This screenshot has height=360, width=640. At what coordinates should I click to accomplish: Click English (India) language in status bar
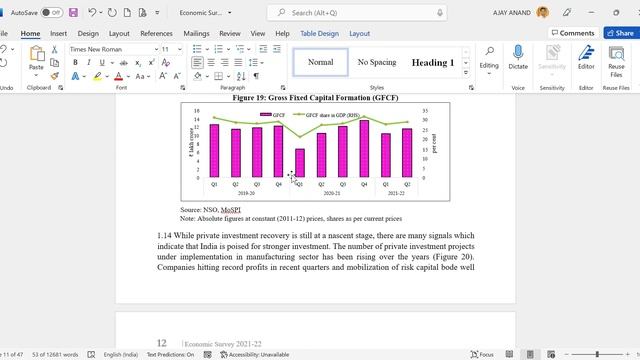(x=121, y=354)
